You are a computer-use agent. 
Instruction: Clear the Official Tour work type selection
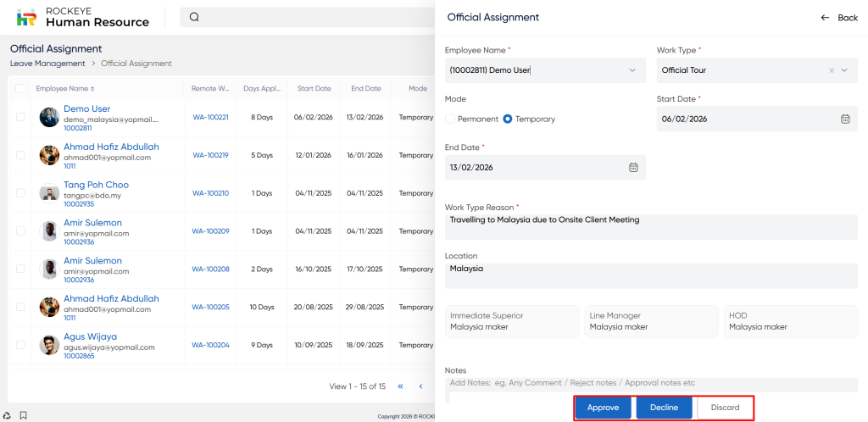[832, 70]
